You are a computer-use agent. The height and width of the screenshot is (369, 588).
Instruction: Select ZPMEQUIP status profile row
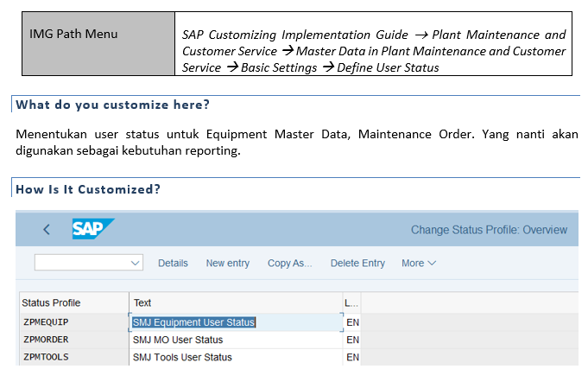click(74, 322)
